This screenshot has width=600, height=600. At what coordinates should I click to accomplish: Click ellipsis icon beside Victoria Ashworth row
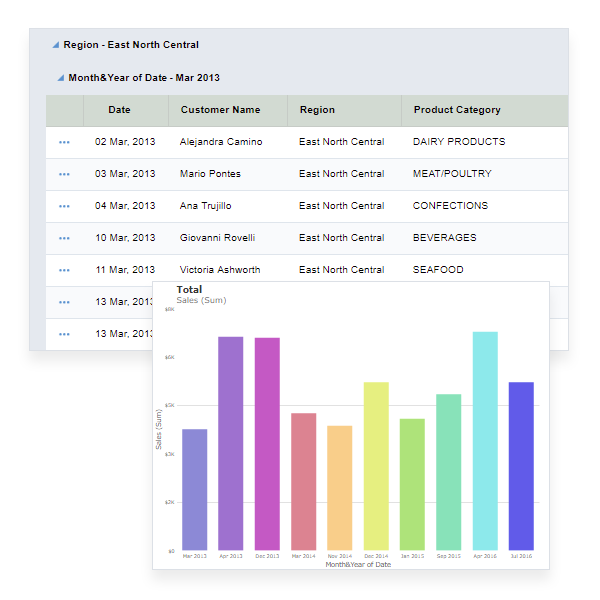point(64,270)
